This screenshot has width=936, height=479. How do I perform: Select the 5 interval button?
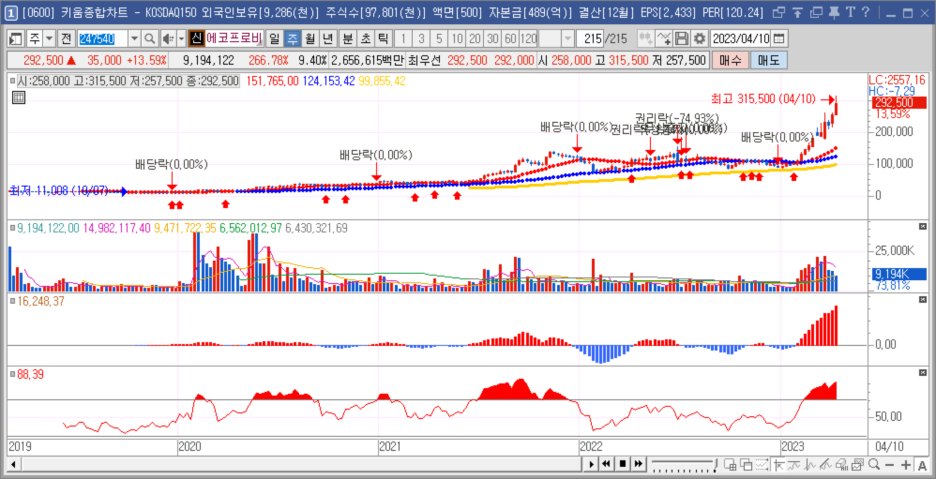coord(439,39)
